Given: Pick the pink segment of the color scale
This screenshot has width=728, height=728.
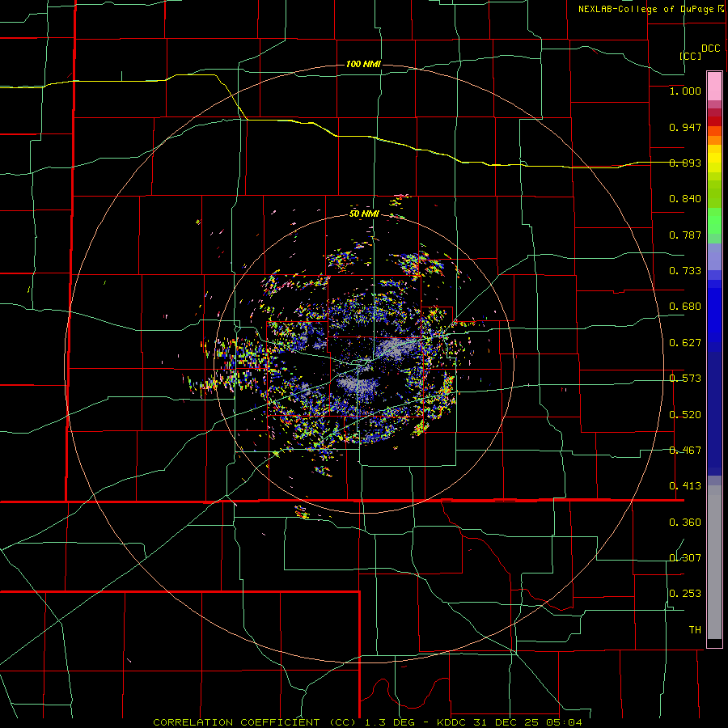Looking at the screenshot, I should click(714, 87).
